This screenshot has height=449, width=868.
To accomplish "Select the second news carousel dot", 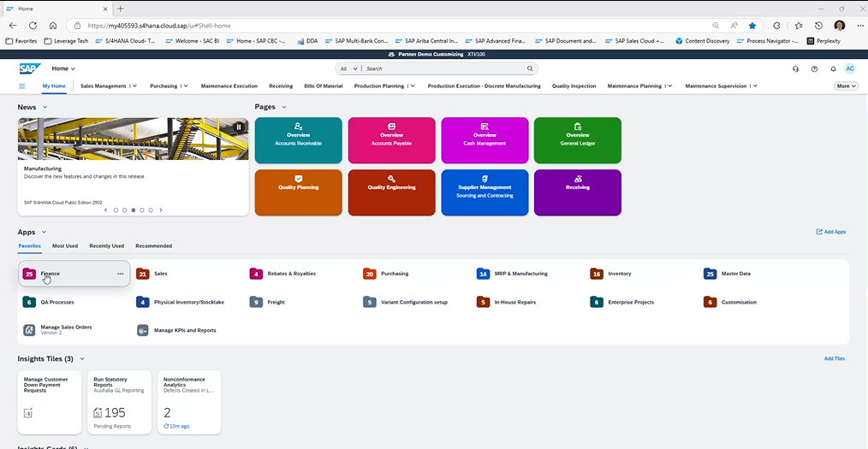I will (x=125, y=210).
